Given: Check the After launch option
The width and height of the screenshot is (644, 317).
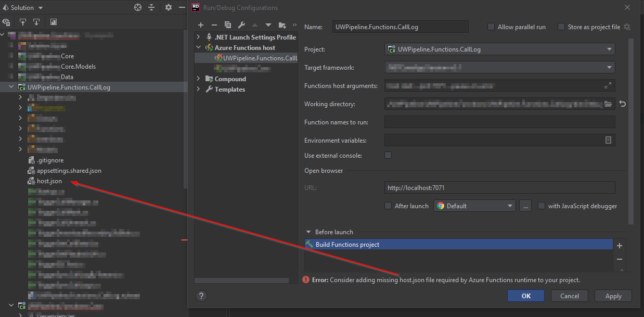Looking at the screenshot, I should pos(388,206).
